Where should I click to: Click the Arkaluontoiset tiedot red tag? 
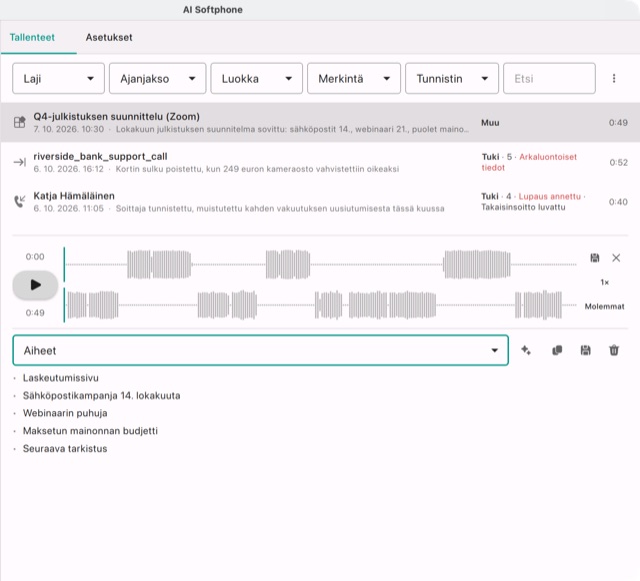[530, 162]
